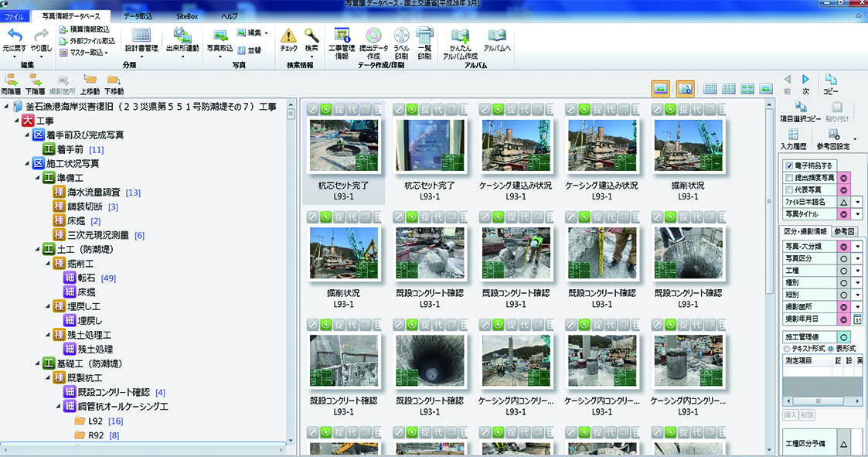Toggle the highlighted single-photo view button
This screenshot has width=868, height=457.
pyautogui.click(x=660, y=89)
